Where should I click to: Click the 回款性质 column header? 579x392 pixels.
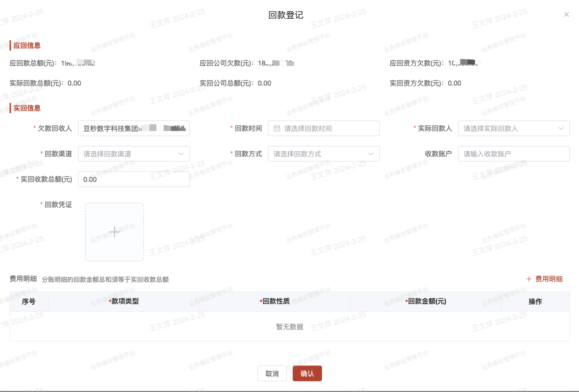[x=275, y=302]
